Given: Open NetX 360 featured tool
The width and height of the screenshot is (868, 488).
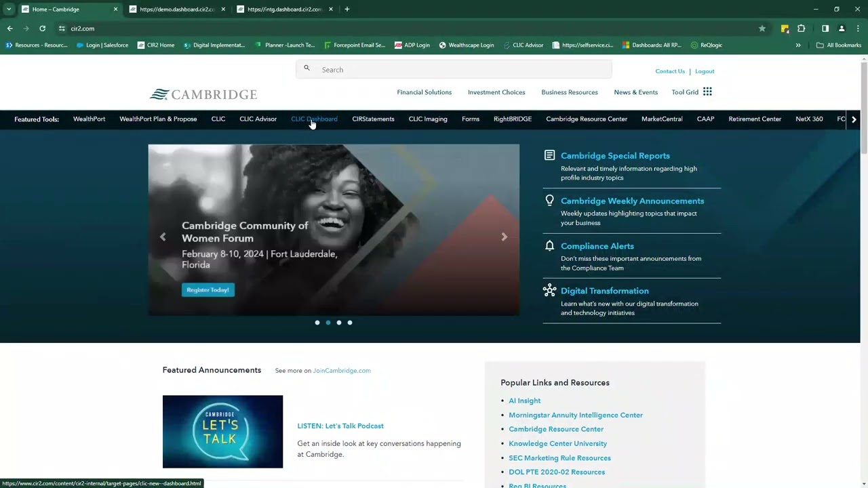Looking at the screenshot, I should pyautogui.click(x=809, y=119).
